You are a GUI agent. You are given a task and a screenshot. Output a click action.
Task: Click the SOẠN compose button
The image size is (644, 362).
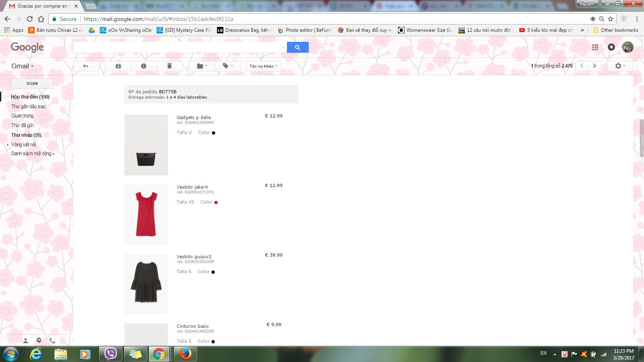[32, 84]
